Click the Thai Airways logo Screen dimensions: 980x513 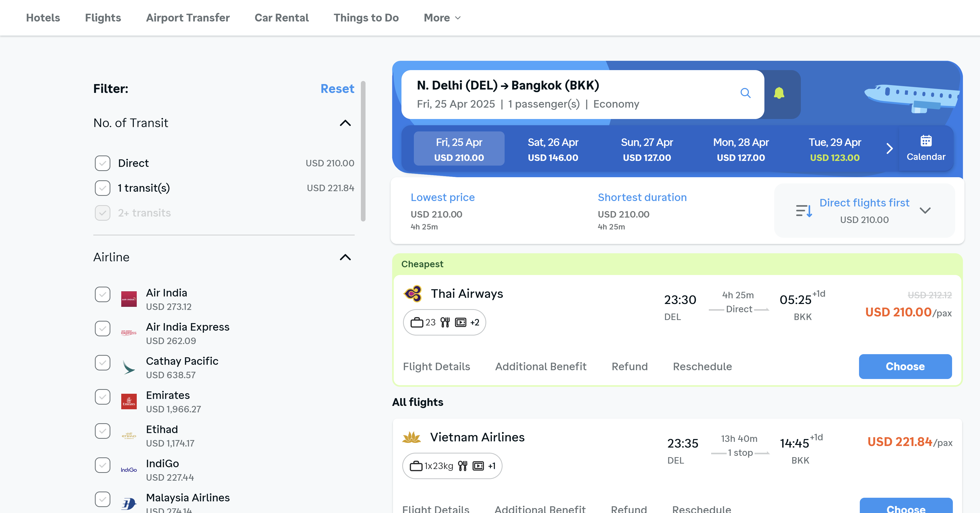[x=413, y=294]
